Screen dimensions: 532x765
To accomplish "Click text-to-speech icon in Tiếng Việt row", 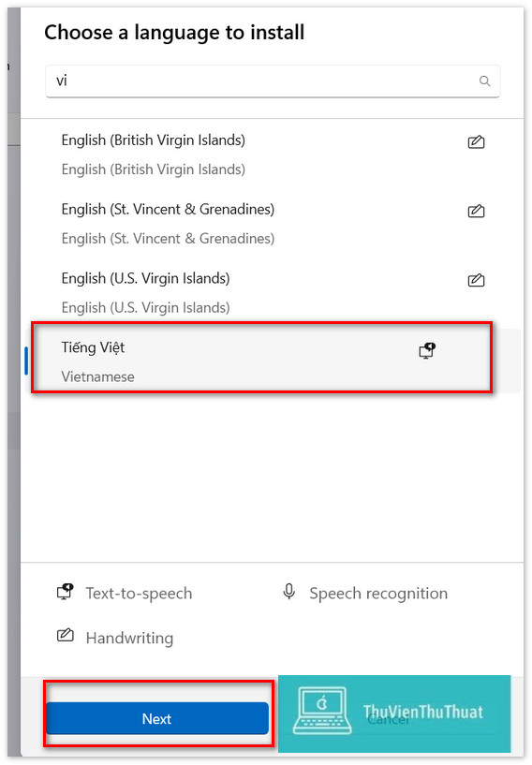I will [x=427, y=350].
